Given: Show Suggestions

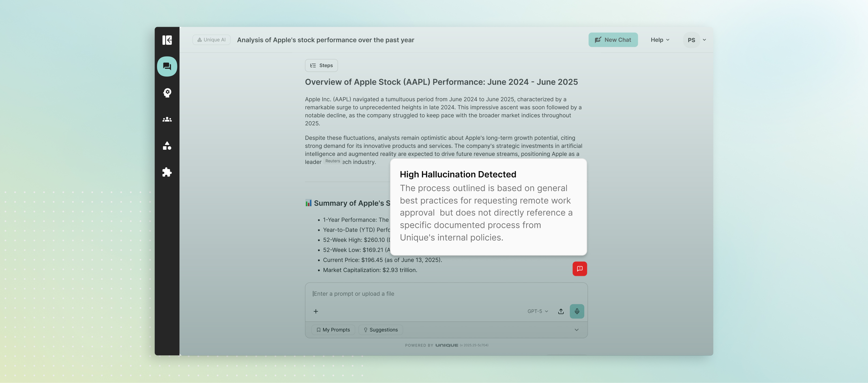Looking at the screenshot, I should (380, 330).
